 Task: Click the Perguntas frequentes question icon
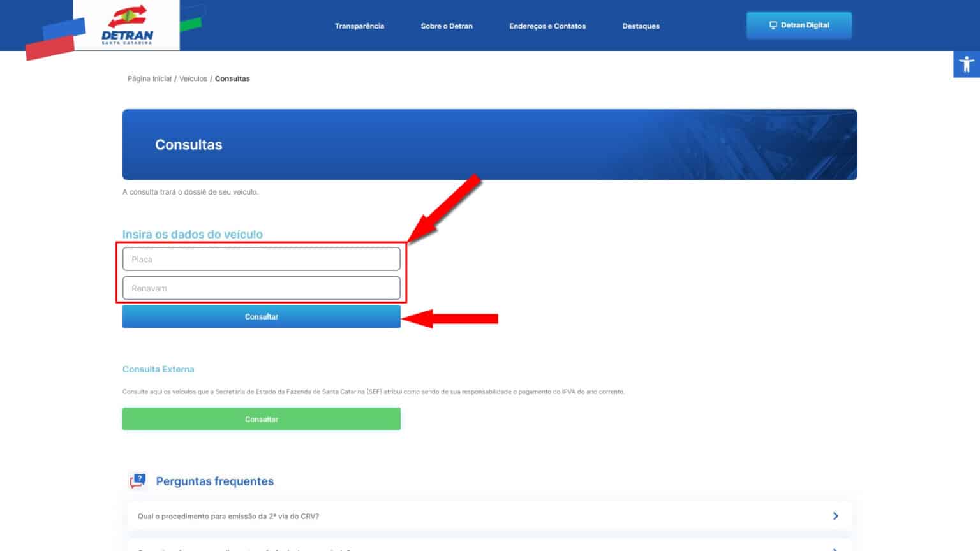click(x=138, y=481)
